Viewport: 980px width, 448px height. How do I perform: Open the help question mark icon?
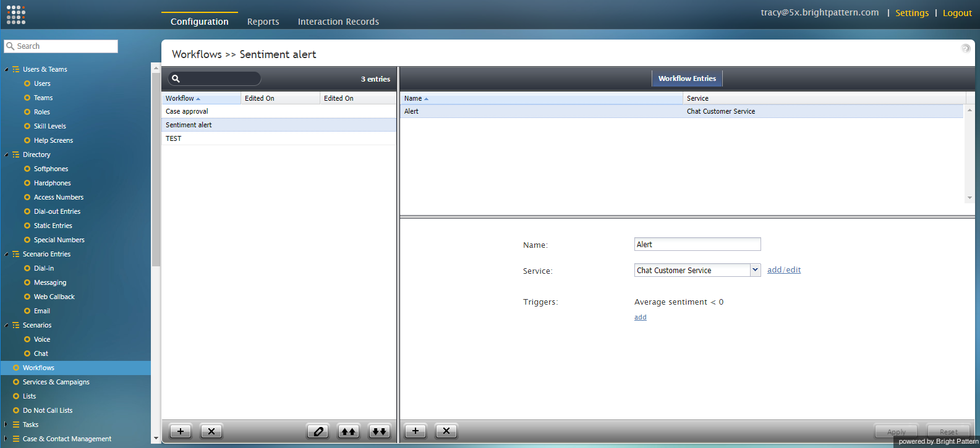click(965, 48)
